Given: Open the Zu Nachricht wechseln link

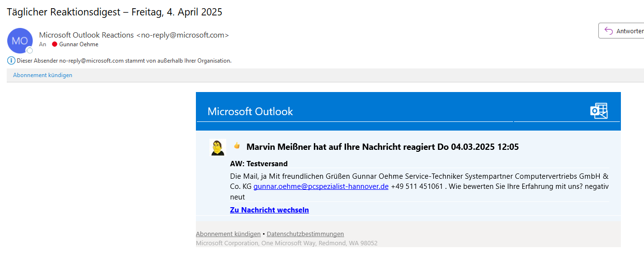Looking at the screenshot, I should click(269, 210).
